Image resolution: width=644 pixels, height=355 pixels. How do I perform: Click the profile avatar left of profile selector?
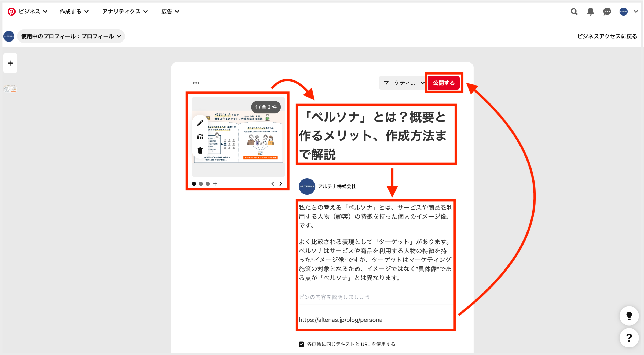coord(9,36)
